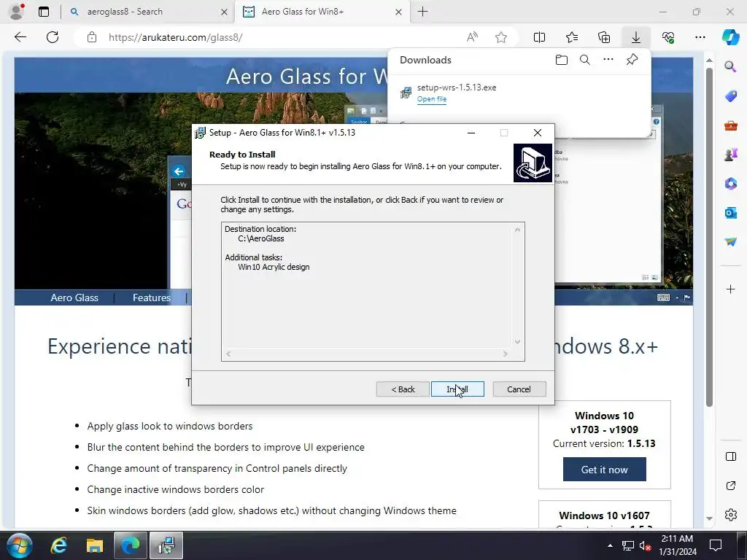Viewport: 747px width, 560px height.
Task: Click the Get it now button
Action: (x=604, y=470)
